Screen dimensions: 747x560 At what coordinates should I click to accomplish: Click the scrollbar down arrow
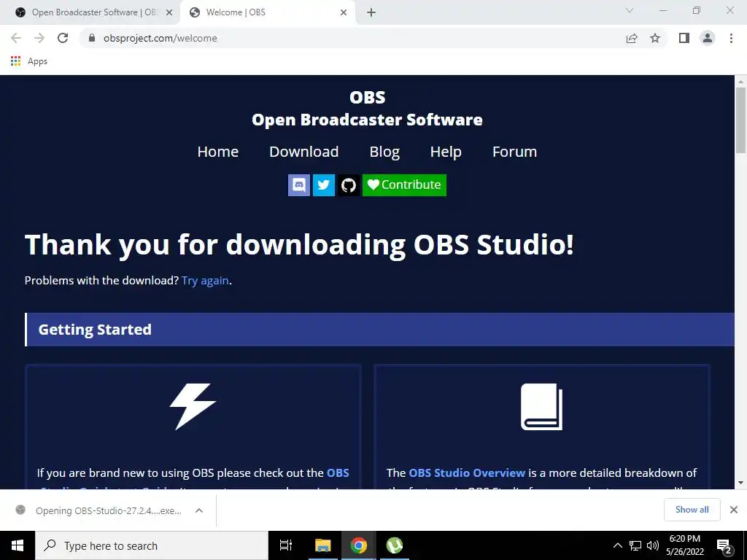740,483
